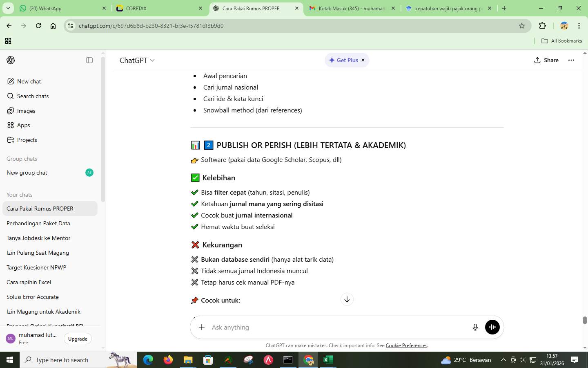Switch to the Kotak Masuk tab
This screenshot has height=368, width=588.
tap(349, 8)
